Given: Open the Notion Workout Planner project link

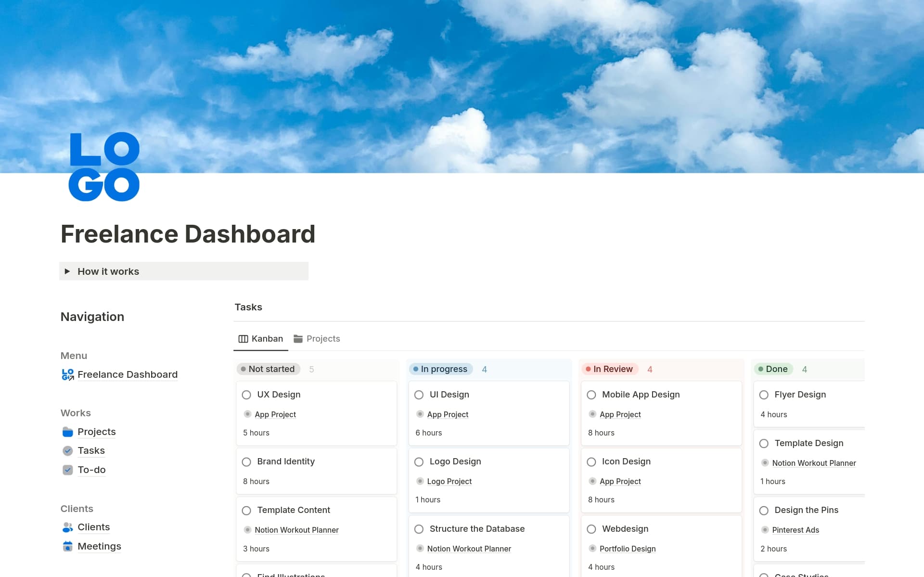Looking at the screenshot, I should [296, 530].
